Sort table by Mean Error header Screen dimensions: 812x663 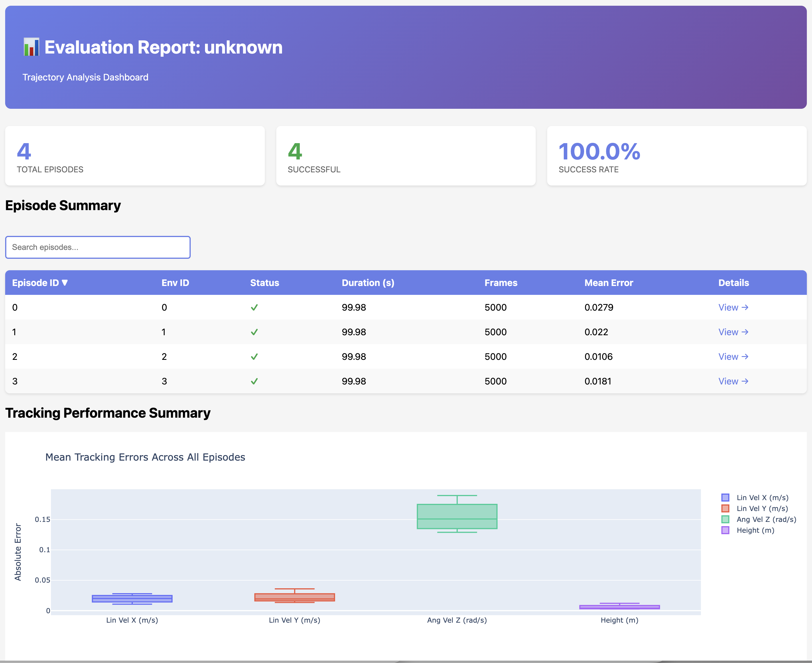coord(608,283)
